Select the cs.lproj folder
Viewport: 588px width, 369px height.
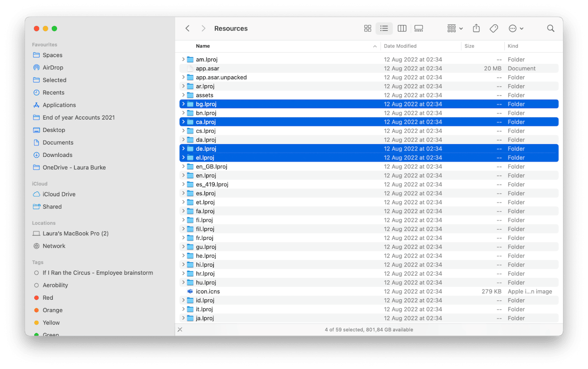click(369, 131)
